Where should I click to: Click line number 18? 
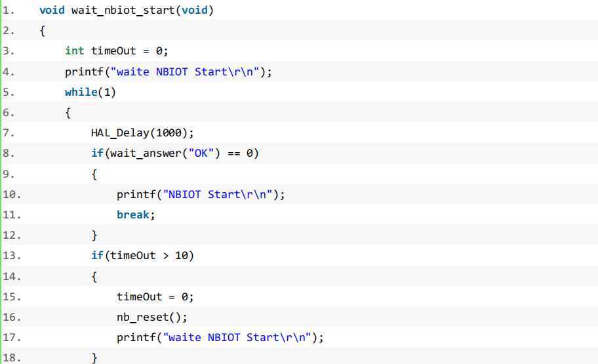(x=12, y=358)
